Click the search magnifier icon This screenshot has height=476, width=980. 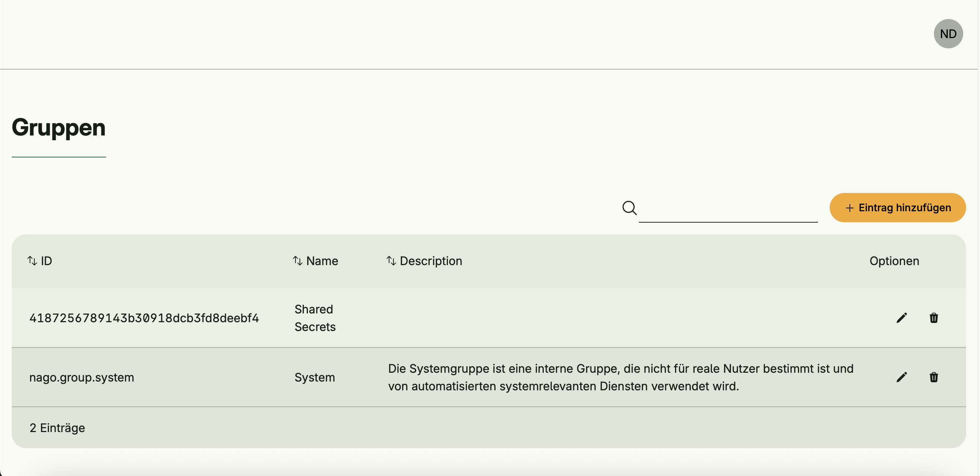(x=629, y=208)
